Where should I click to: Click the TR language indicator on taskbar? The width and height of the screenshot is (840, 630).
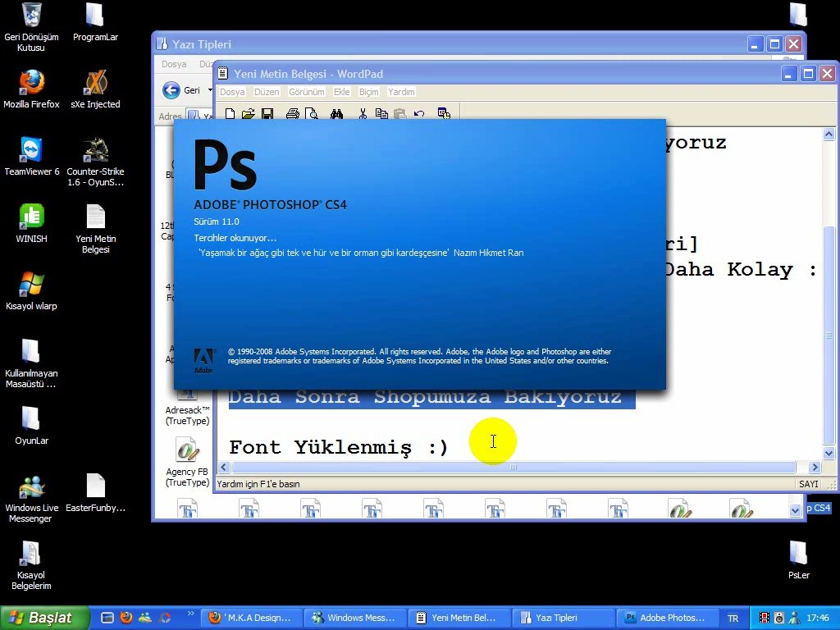point(733,619)
